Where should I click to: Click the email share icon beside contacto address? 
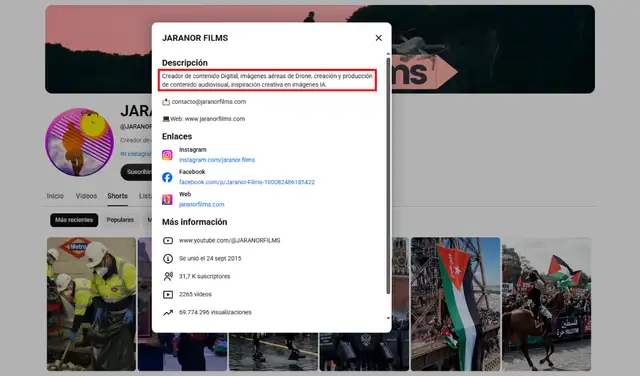click(x=166, y=102)
